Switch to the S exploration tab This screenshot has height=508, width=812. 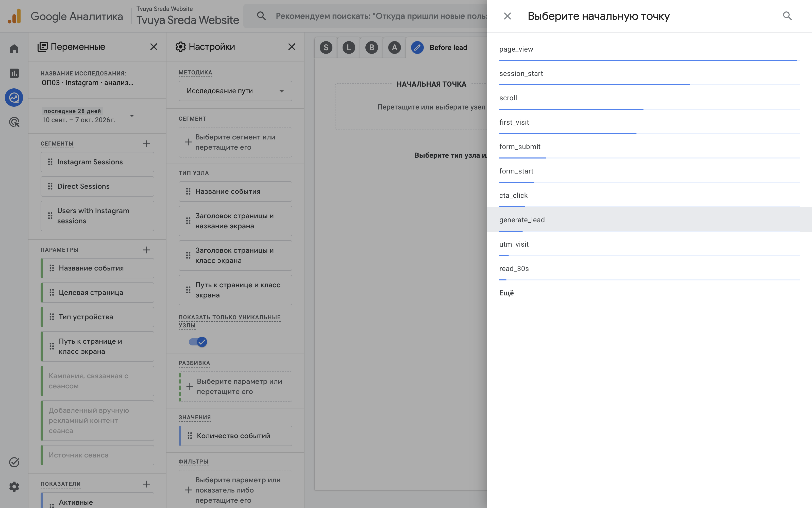coord(326,47)
